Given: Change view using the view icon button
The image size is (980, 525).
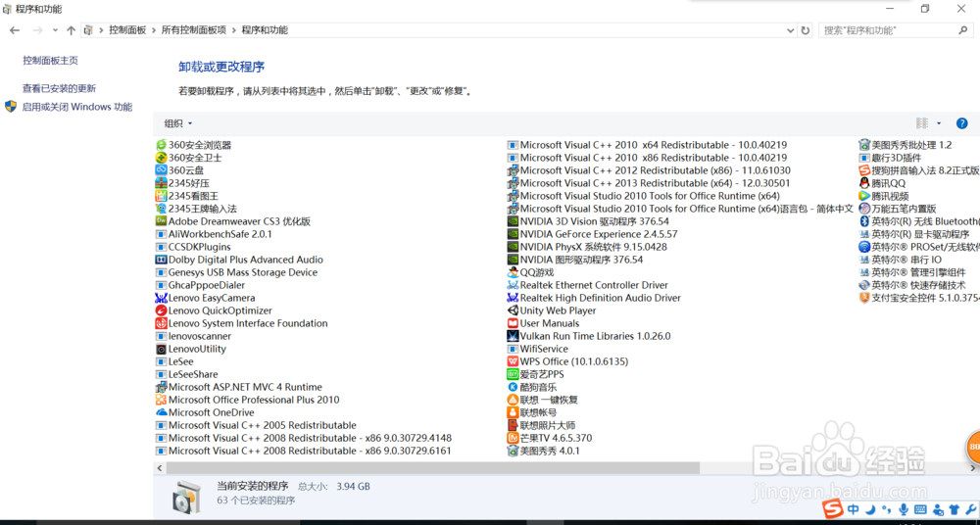Looking at the screenshot, I should [x=922, y=123].
